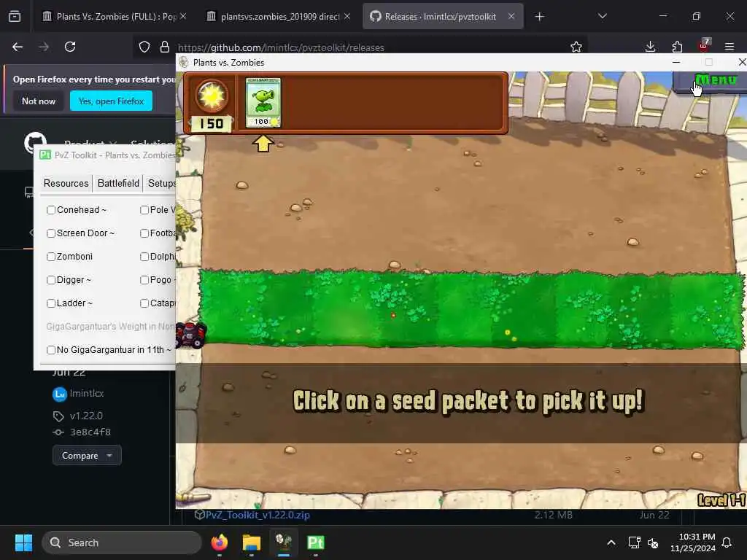
Task: Enable the Pole Vaulting checkbox
Action: coord(144,210)
